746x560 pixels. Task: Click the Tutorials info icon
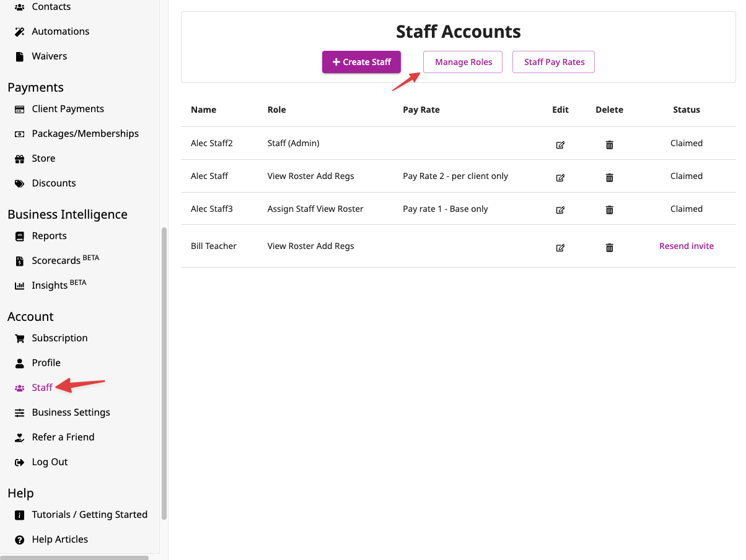click(x=20, y=515)
